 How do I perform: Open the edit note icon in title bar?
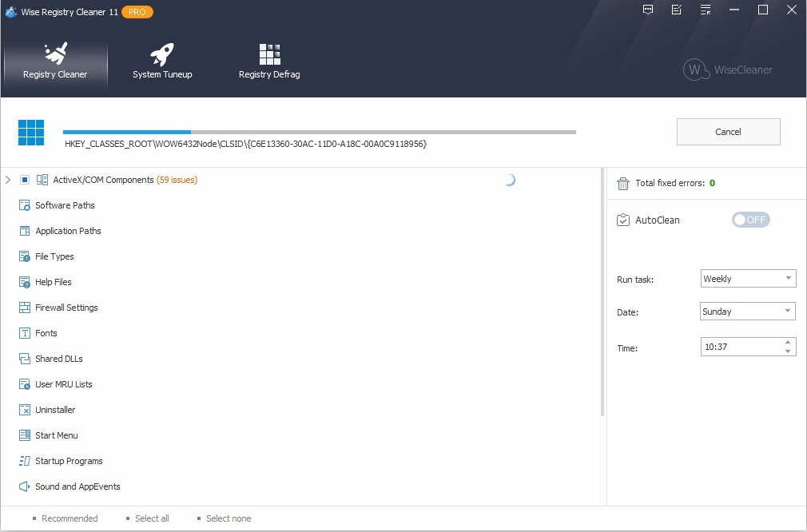676,10
